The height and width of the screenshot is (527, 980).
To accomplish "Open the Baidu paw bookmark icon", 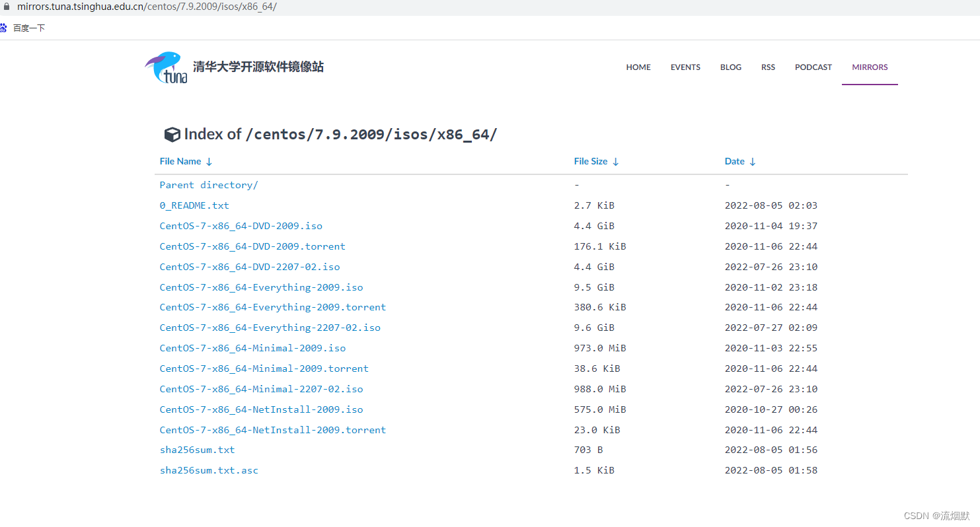I will pyautogui.click(x=3, y=28).
